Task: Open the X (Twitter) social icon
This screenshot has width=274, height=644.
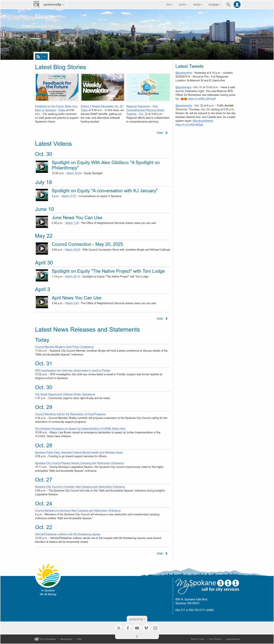Action: coord(119,628)
